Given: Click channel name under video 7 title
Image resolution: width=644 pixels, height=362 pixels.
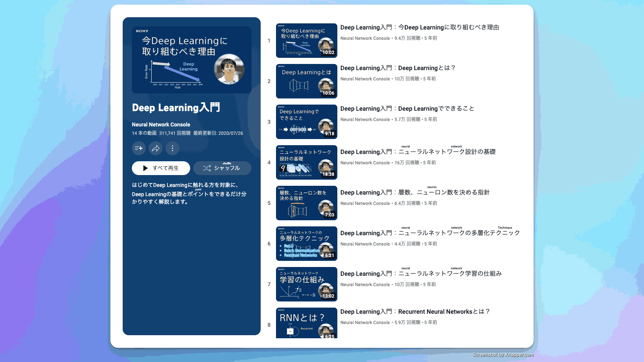Looking at the screenshot, I should (x=365, y=285).
